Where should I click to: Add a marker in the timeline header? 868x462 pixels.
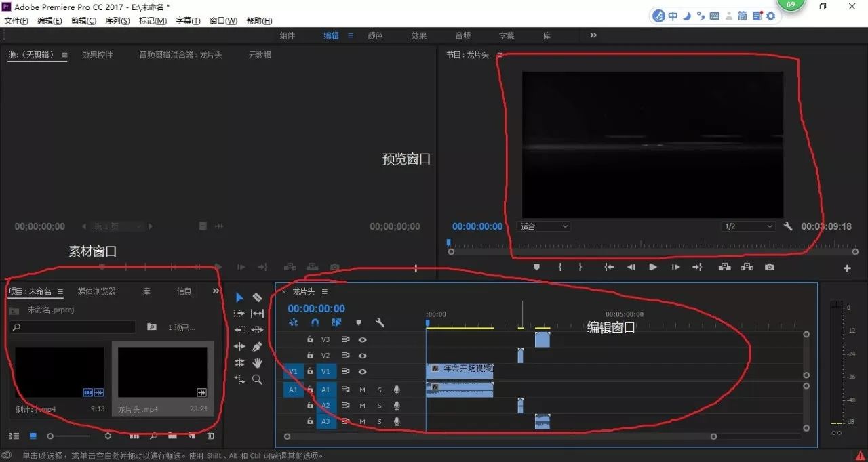click(x=359, y=323)
